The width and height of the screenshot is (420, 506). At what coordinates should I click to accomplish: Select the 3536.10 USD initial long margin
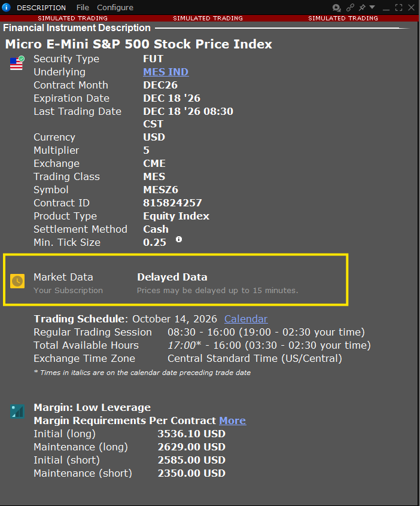pos(191,434)
